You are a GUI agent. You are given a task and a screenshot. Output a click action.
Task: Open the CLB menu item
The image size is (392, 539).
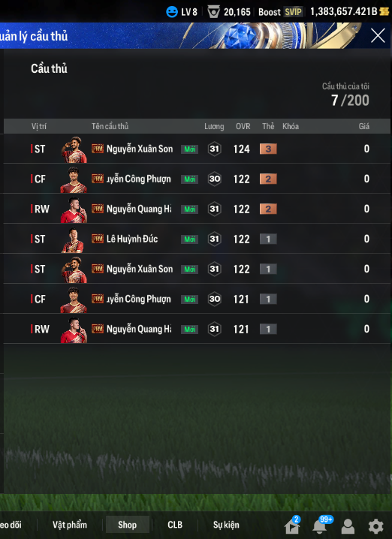click(x=175, y=525)
